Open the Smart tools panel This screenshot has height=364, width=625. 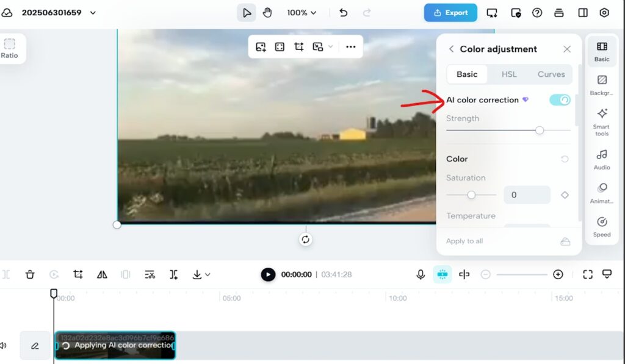(x=602, y=121)
